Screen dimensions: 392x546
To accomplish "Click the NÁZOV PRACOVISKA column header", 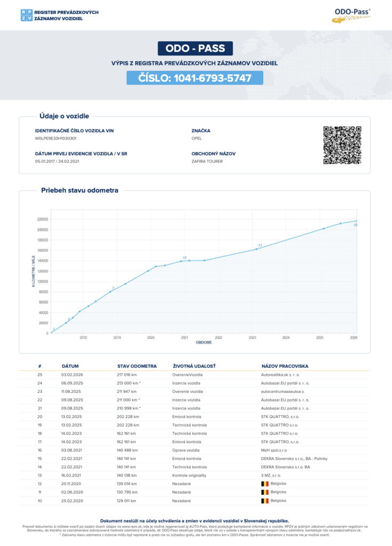I will pos(284,366).
